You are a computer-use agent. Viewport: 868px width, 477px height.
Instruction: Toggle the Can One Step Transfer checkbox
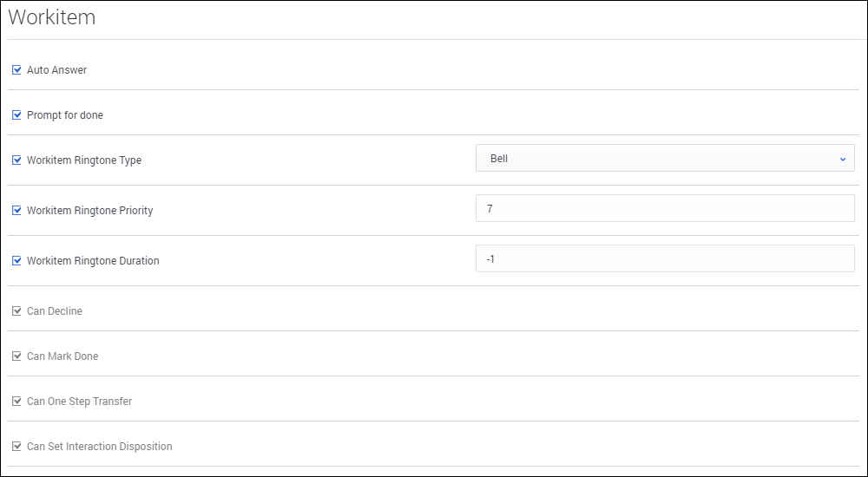(x=16, y=402)
